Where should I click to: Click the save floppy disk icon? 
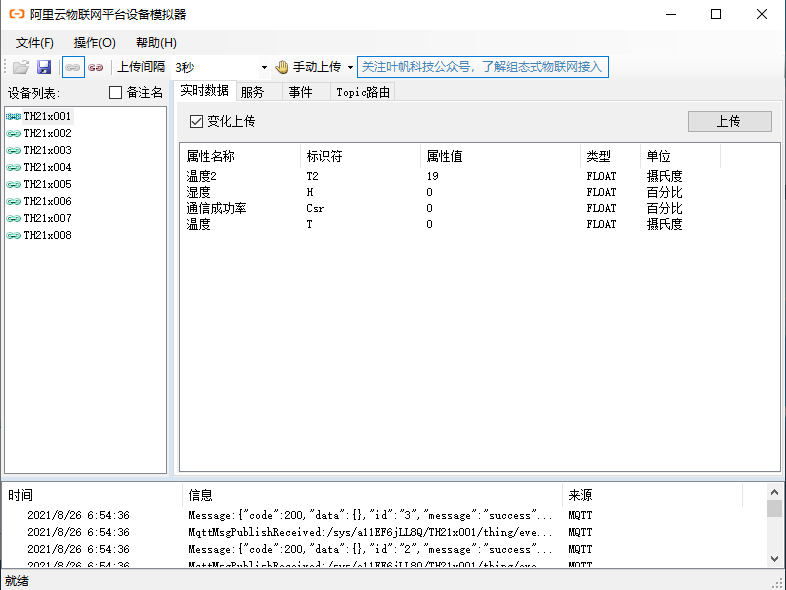(x=44, y=67)
